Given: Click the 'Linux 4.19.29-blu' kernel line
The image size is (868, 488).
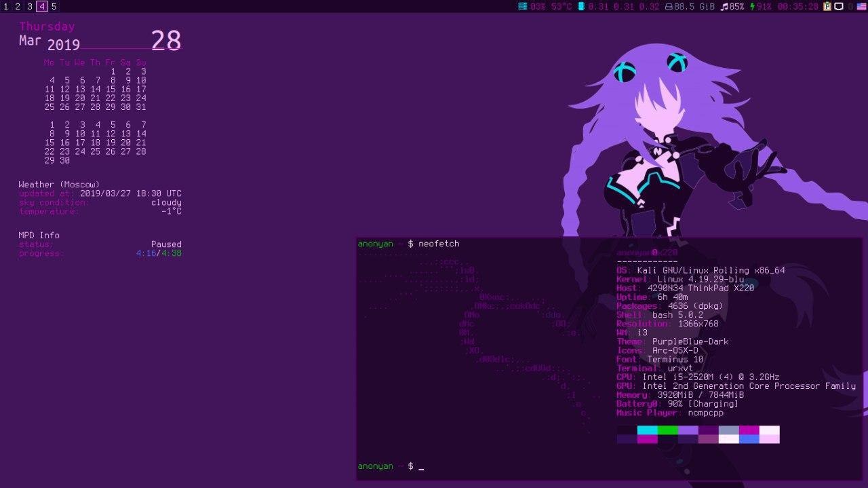Looking at the screenshot, I should tap(701, 279).
